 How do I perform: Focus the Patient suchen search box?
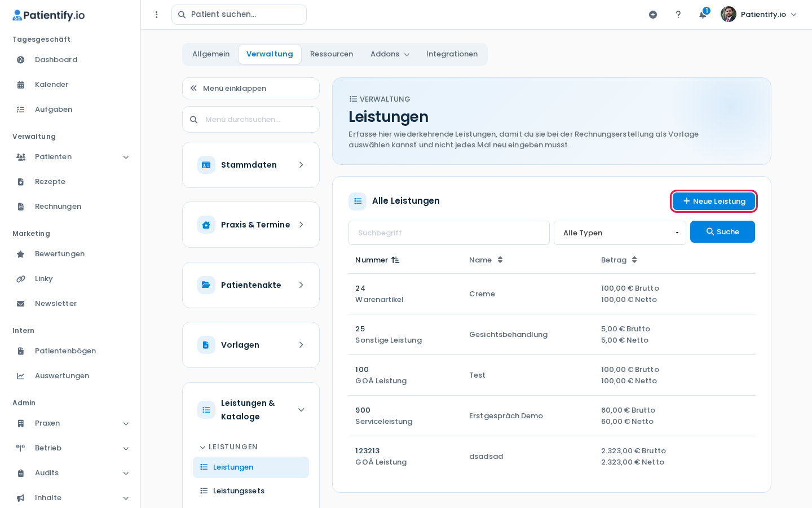[239, 15]
